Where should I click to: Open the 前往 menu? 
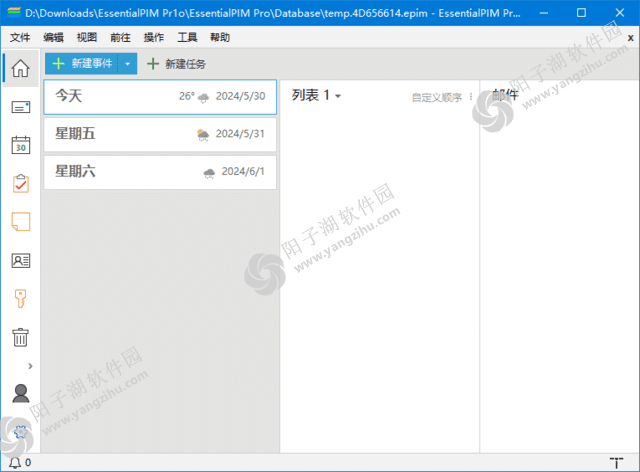120,38
